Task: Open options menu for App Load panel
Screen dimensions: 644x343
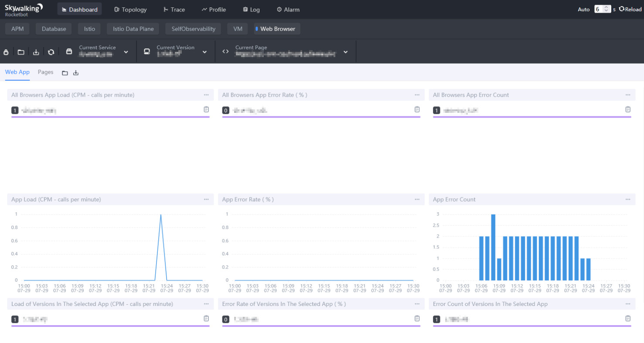Action: coord(206,199)
